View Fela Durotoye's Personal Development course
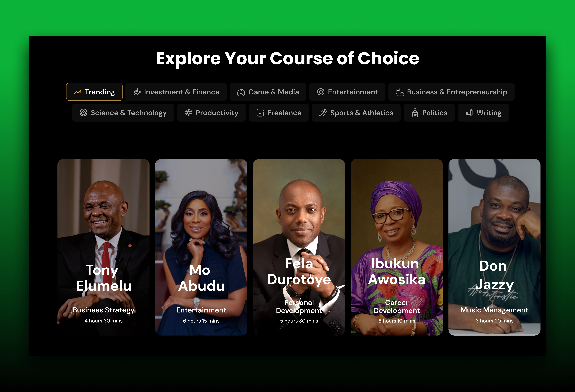Image resolution: width=575 pixels, height=392 pixels. [x=299, y=247]
